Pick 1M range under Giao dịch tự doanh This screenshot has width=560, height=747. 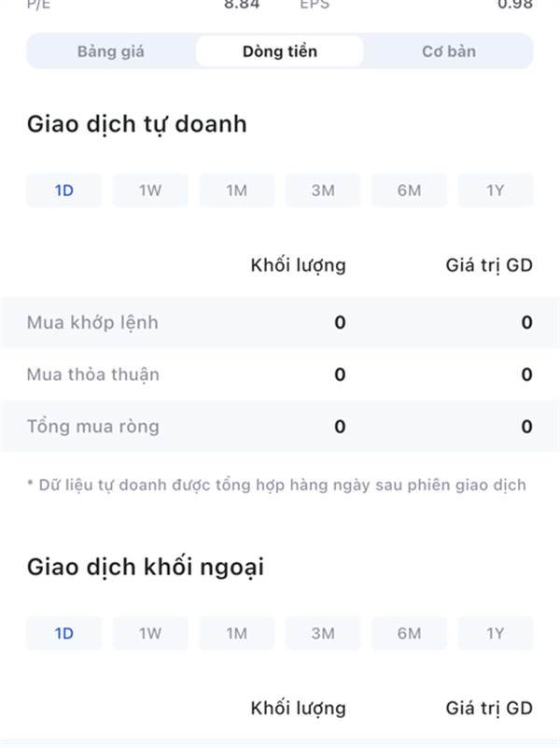pyautogui.click(x=237, y=190)
